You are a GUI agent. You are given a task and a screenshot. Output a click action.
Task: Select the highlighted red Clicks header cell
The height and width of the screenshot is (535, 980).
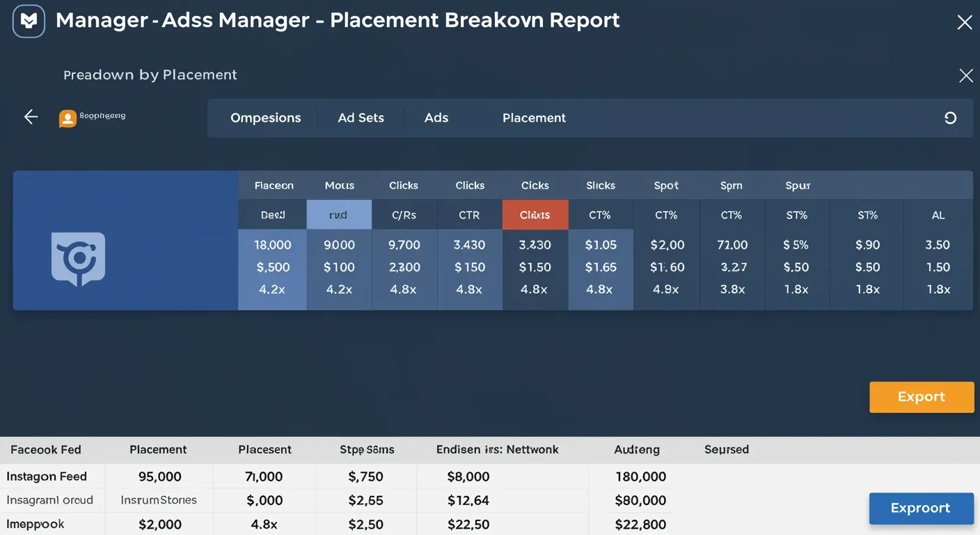[535, 215]
